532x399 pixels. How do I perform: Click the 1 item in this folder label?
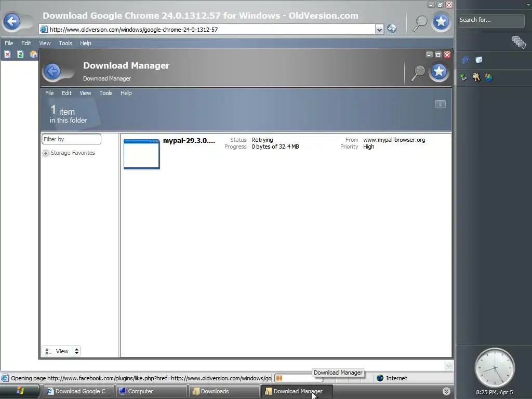pos(69,114)
